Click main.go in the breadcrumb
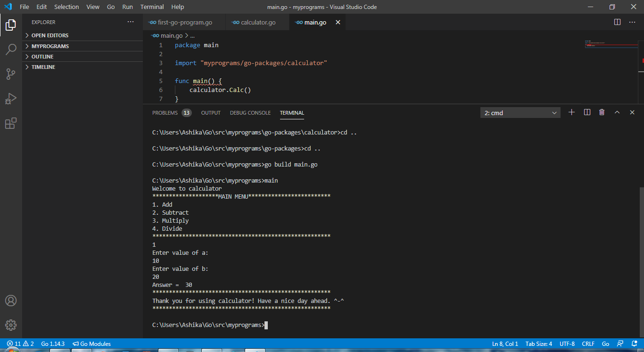Viewport: 644px width, 352px height. pyautogui.click(x=167, y=35)
